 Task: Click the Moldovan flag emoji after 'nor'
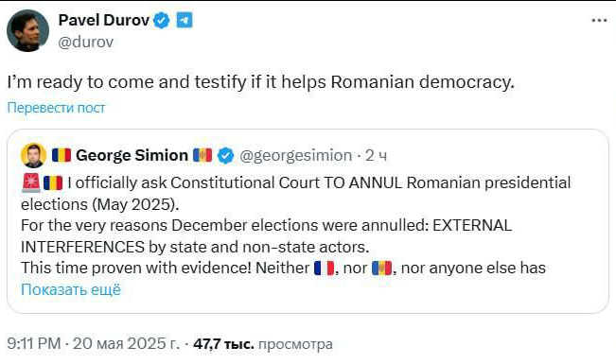click(381, 269)
